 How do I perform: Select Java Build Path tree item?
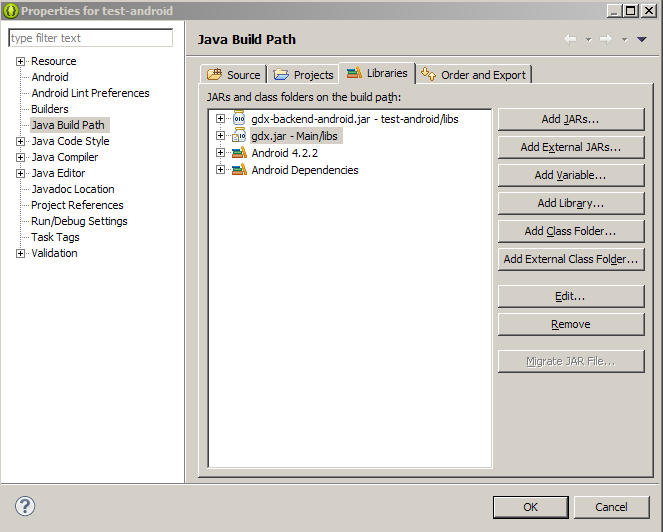click(x=68, y=125)
